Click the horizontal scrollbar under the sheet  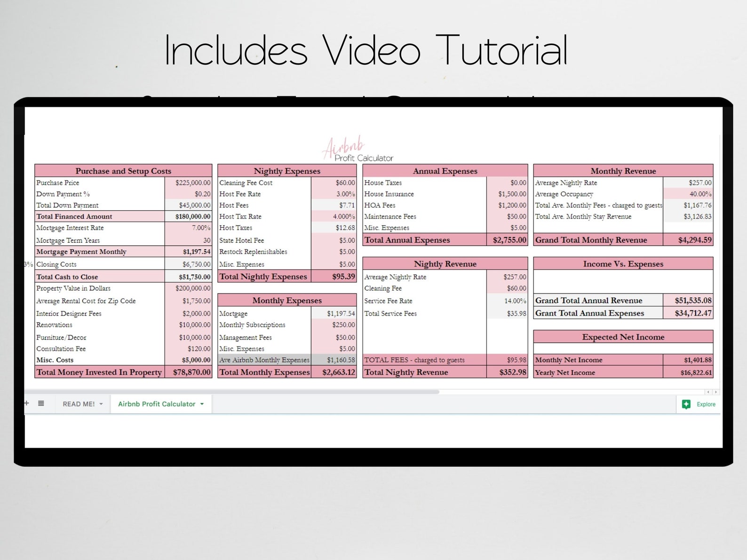pos(232,392)
